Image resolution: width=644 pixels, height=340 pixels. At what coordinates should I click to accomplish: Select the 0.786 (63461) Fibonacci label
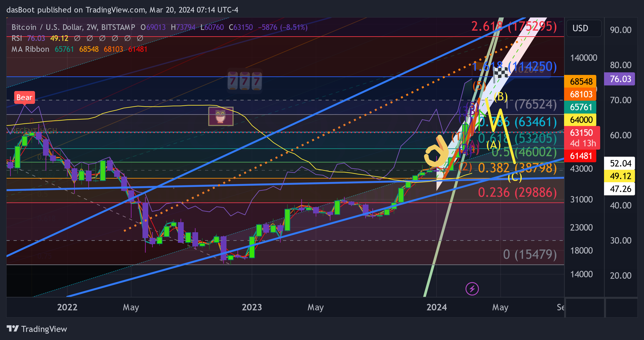(517, 122)
